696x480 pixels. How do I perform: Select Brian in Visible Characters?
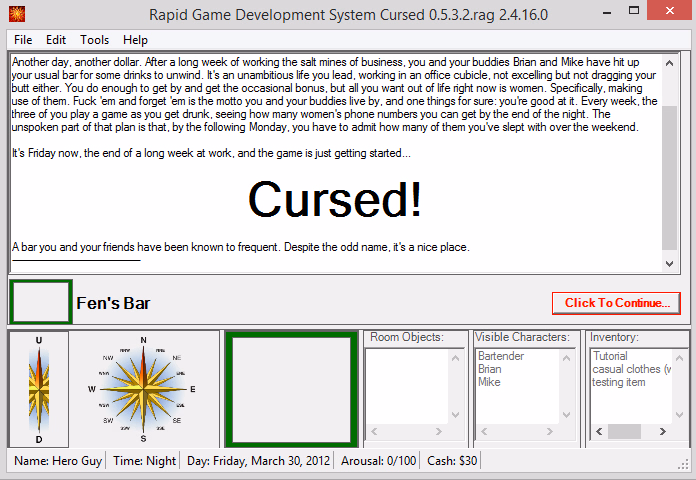(x=490, y=369)
